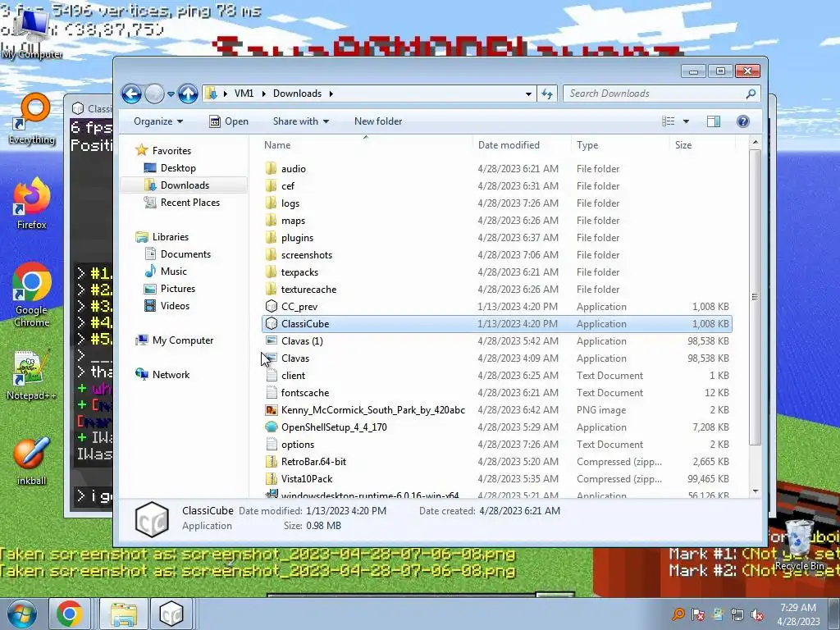
Task: Go up one folder level arrow
Action: pyautogui.click(x=188, y=94)
